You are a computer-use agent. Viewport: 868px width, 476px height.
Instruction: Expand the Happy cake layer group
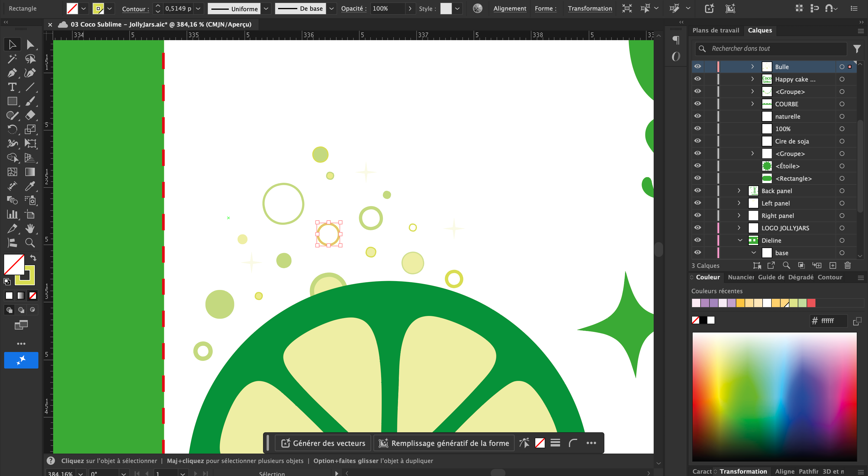pyautogui.click(x=753, y=79)
